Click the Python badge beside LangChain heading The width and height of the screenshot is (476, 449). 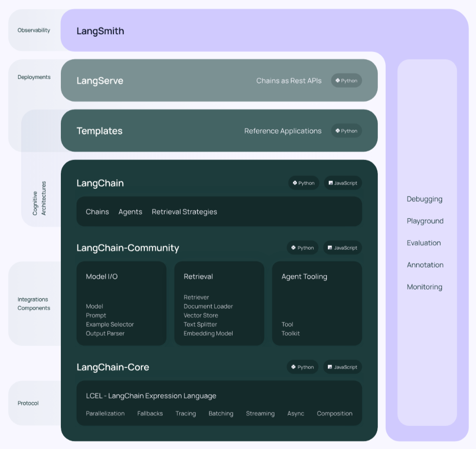(x=304, y=183)
